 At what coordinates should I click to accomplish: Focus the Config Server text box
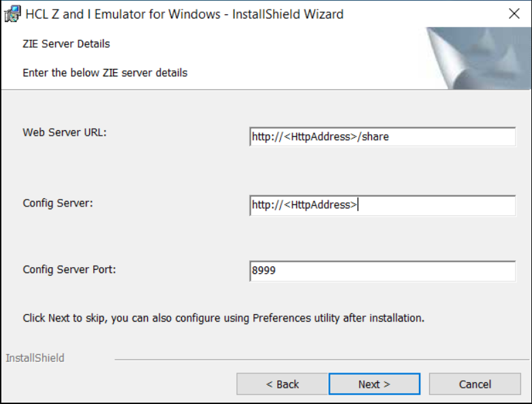click(x=382, y=205)
